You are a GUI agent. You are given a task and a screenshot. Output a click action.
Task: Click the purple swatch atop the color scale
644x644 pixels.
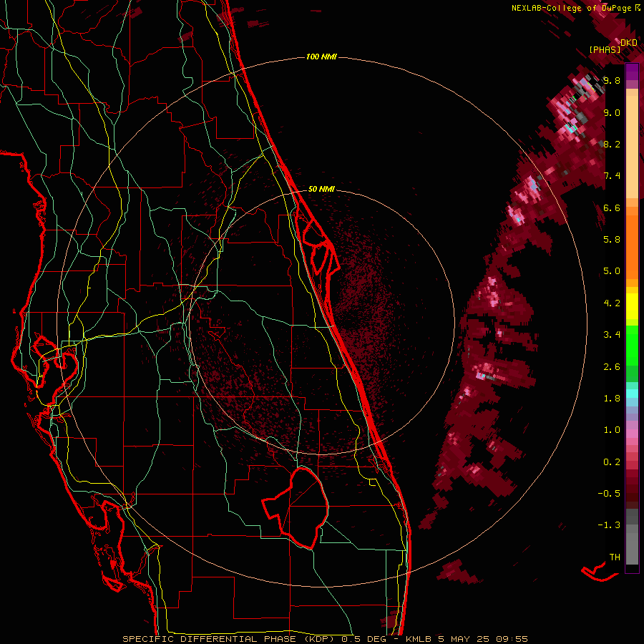632,72
